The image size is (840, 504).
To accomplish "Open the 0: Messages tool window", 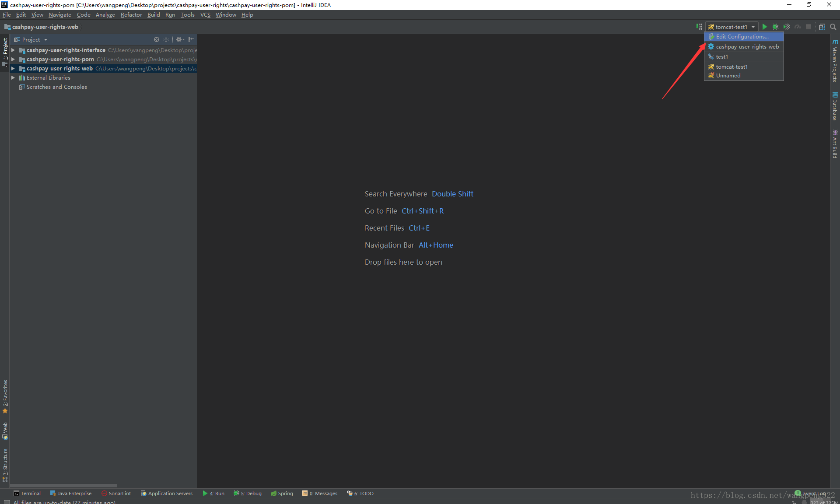I will tap(320, 493).
